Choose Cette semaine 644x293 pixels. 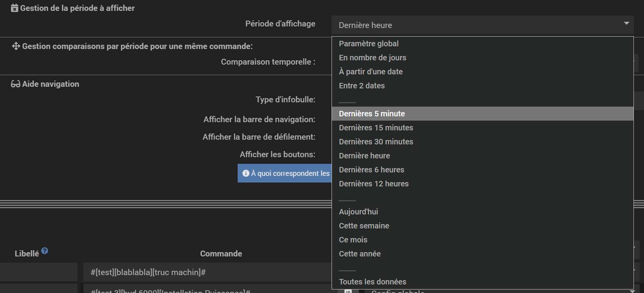pos(482,226)
